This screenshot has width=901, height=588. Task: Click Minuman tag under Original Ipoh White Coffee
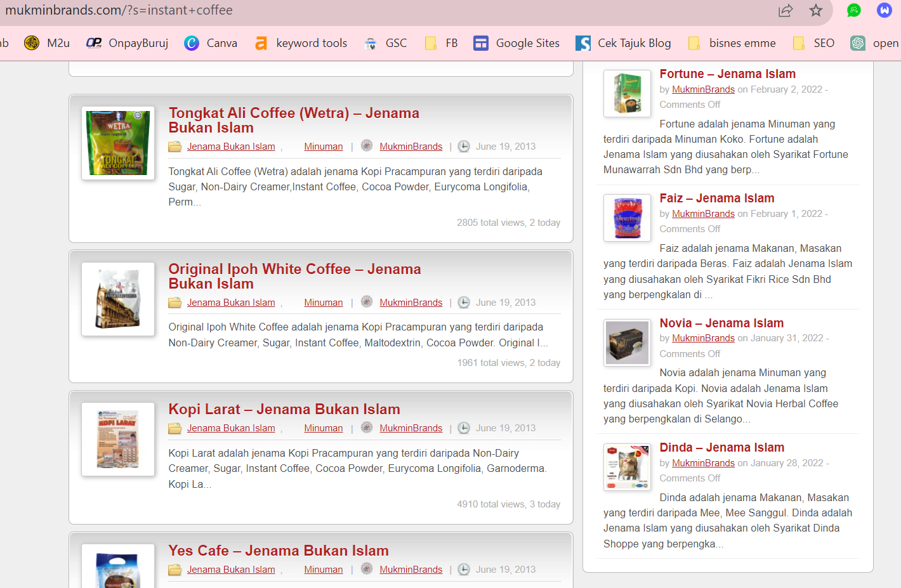tap(324, 303)
